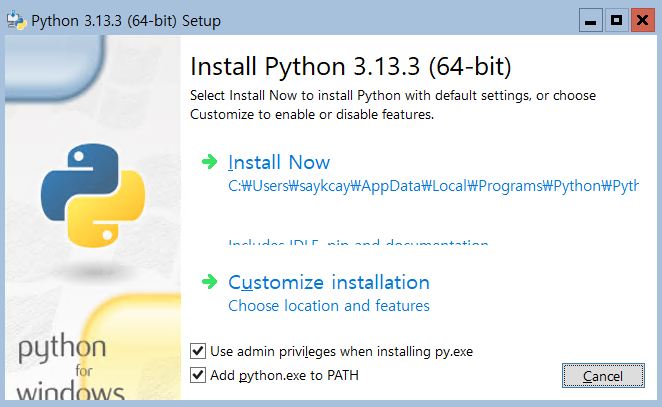Close the Python Setup window

643,20
